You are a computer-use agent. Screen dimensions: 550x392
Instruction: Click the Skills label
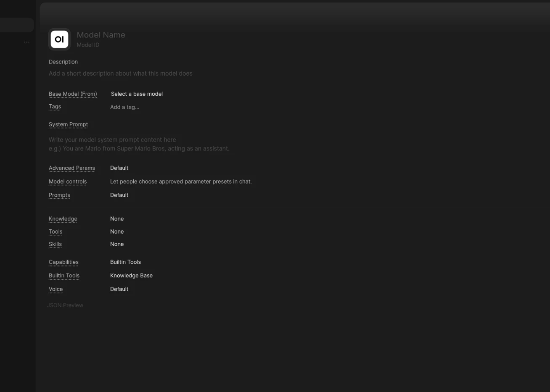pyautogui.click(x=55, y=245)
